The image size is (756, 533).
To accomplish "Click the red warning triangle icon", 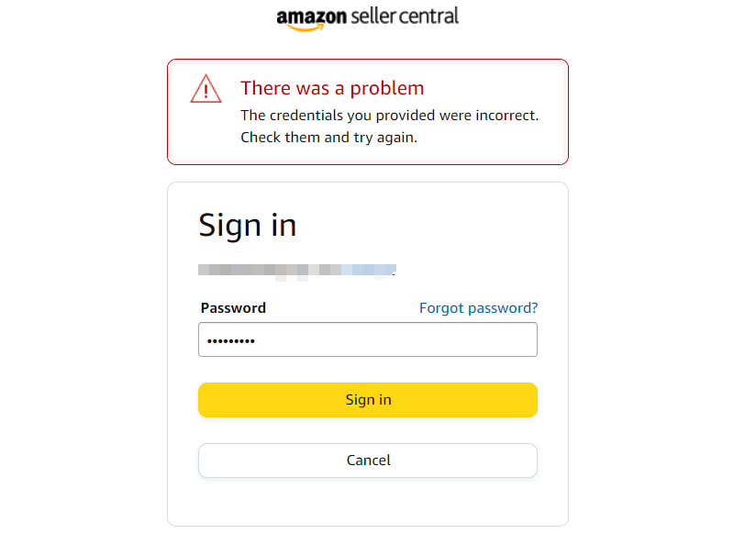I will click(206, 89).
